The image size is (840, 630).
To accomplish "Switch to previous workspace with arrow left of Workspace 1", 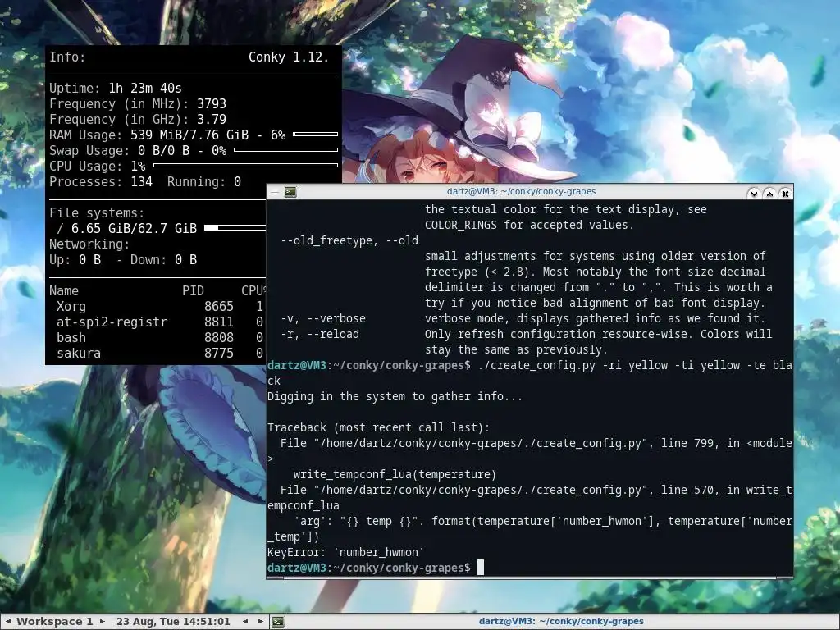I will coord(8,622).
